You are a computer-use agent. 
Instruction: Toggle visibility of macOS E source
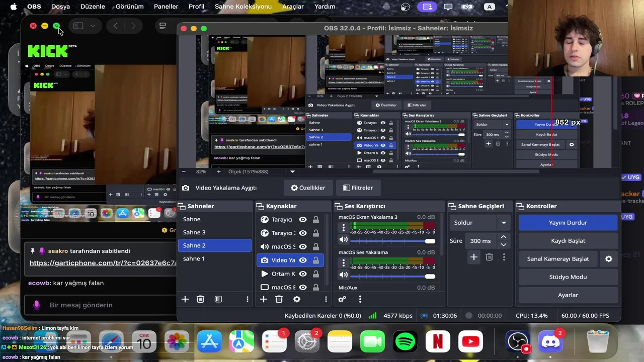pos(303,288)
